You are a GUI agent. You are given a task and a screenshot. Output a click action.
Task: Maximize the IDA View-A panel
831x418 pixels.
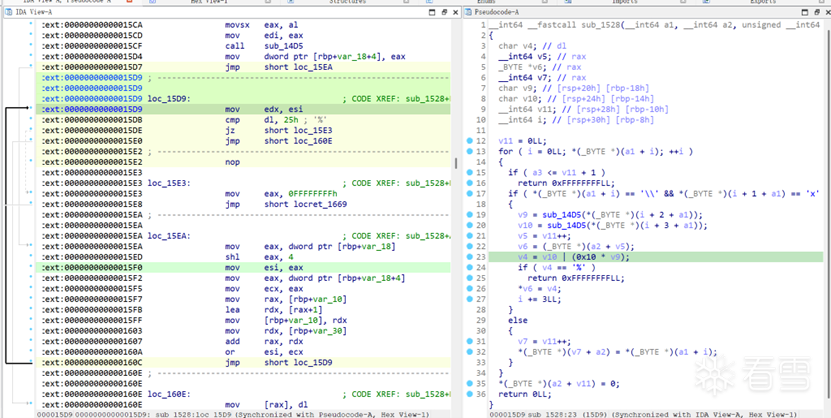pos(430,12)
